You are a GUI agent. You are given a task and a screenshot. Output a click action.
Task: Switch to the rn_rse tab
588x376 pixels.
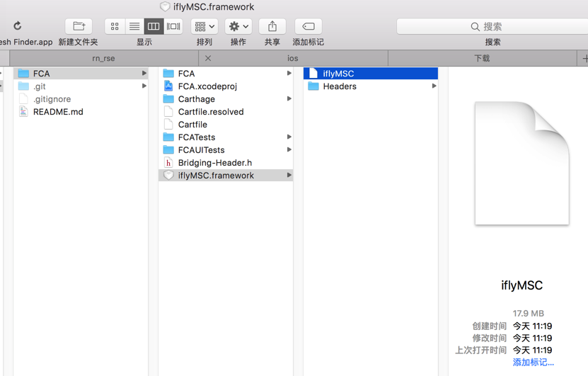[x=103, y=58]
